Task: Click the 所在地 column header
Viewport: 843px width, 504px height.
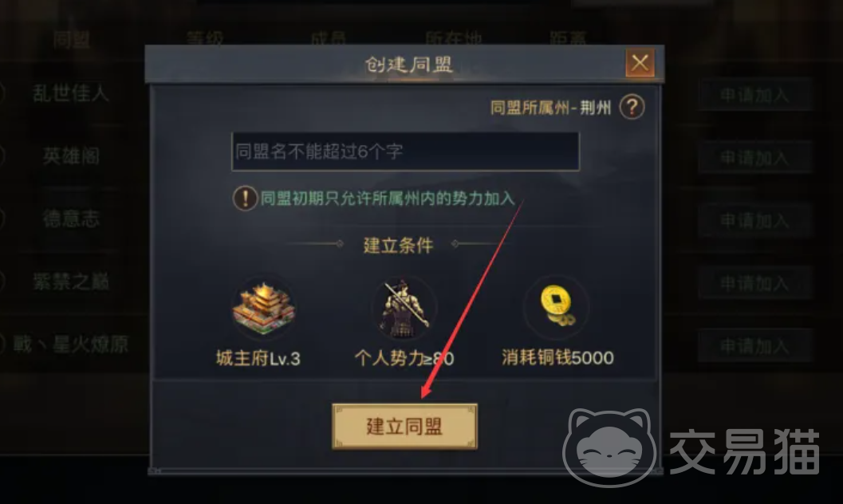Action: (453, 38)
